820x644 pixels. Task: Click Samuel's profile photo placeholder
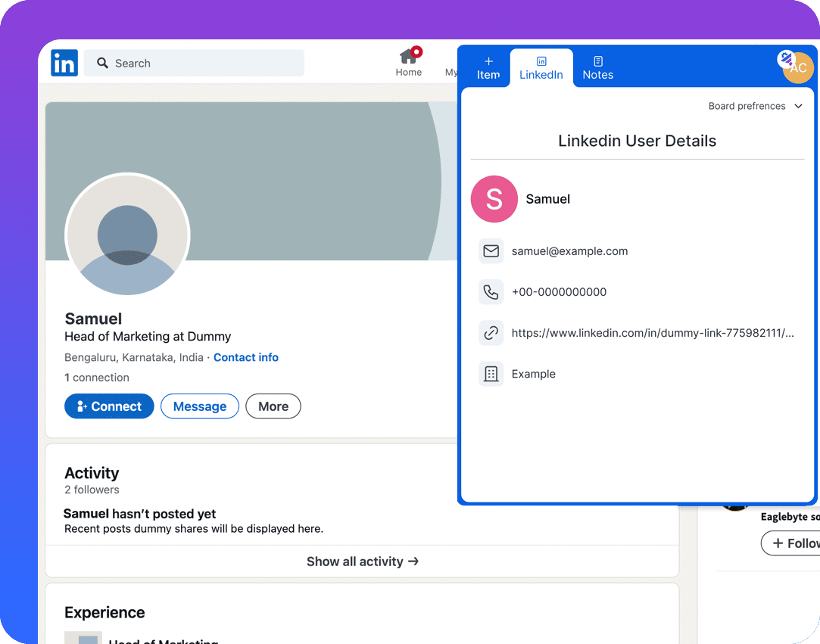pyautogui.click(x=128, y=234)
